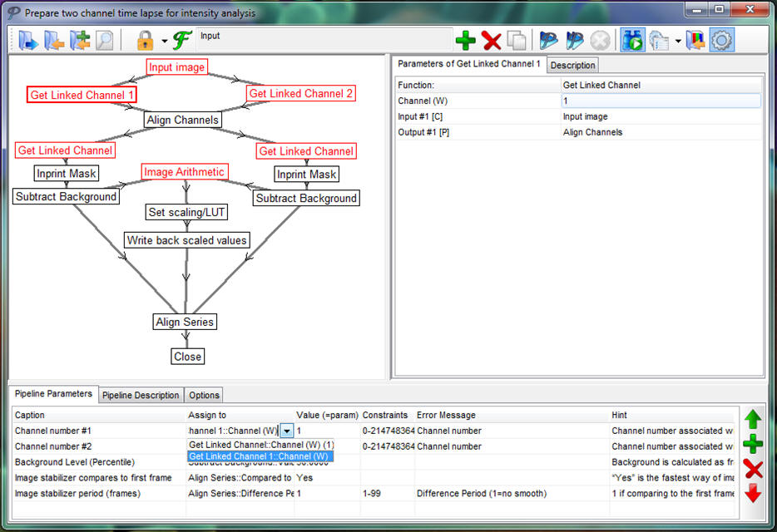
Task: Click the magnifier preview icon in the toolbar
Action: (x=105, y=41)
